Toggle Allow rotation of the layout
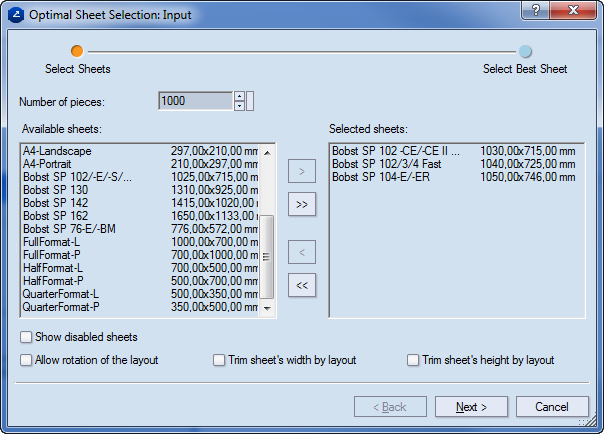 tap(26, 360)
